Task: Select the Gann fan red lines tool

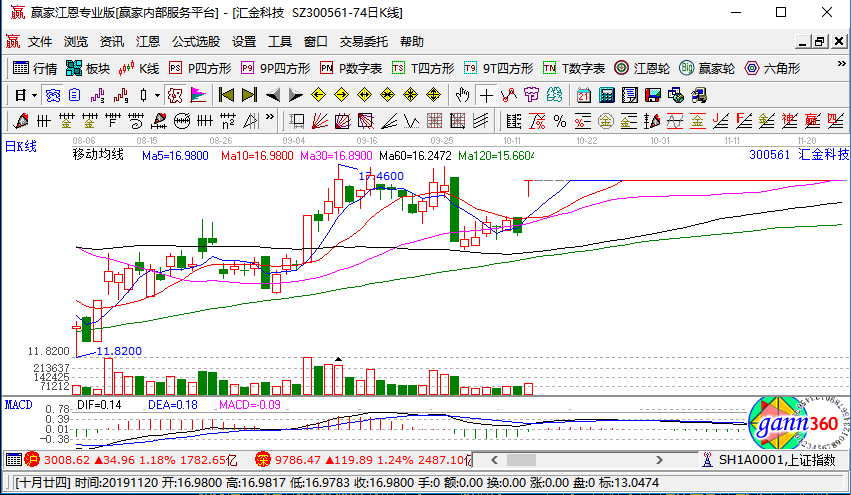Action: [320, 120]
